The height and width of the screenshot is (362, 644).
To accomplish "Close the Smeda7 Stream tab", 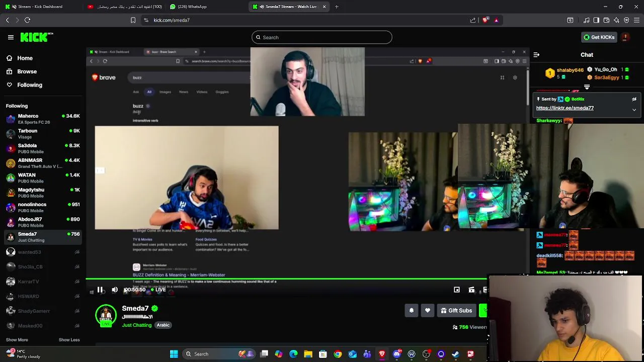I will pyautogui.click(x=325, y=7).
